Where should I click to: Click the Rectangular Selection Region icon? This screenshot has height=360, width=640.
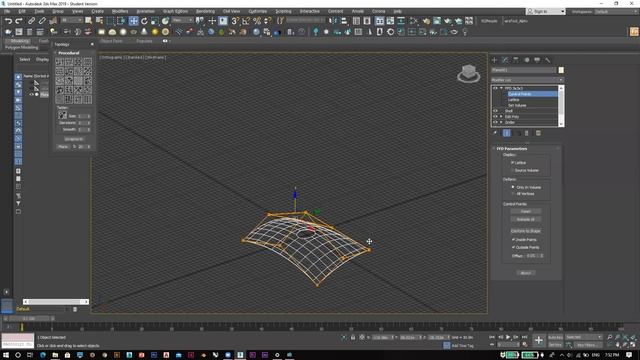110,21
